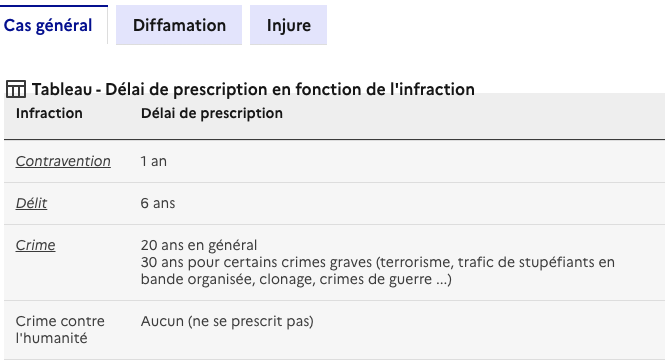Screen dimensions: 665x362
Task: Follow the Délit link in the table
Action: click(31, 203)
